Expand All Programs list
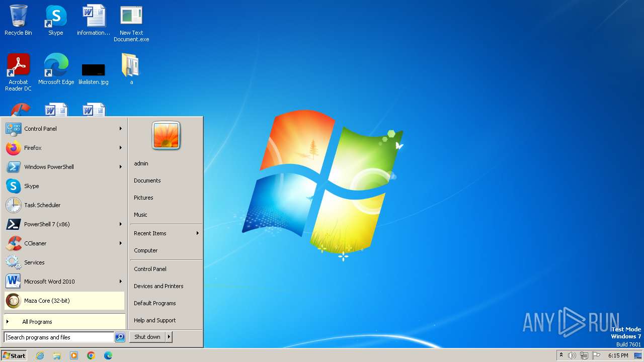The height and width of the screenshot is (362, 644). 64,322
